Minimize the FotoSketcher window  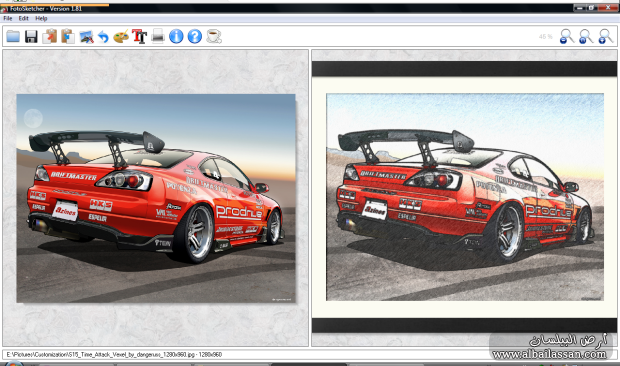point(580,8)
